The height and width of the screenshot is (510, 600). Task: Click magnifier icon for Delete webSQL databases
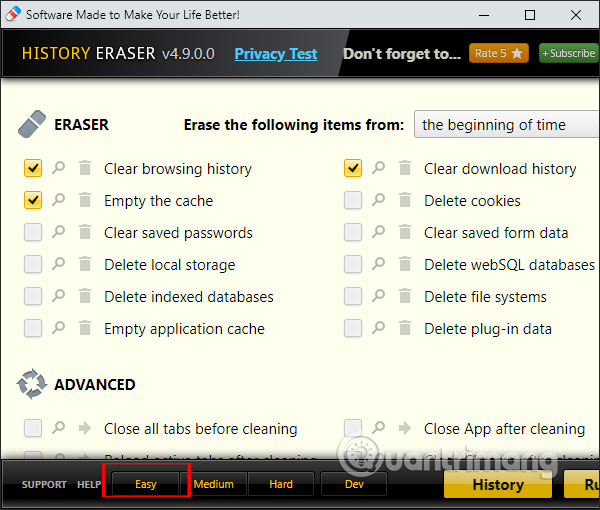[x=378, y=264]
